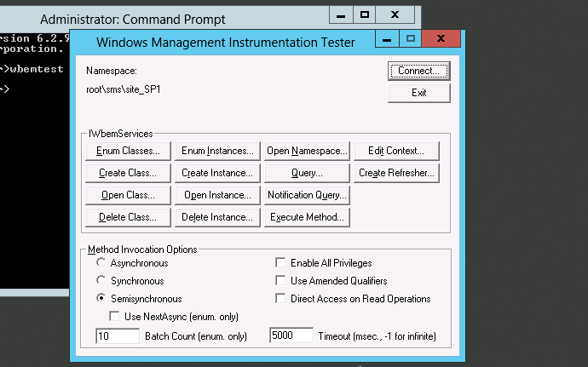The width and height of the screenshot is (588, 367).
Task: Click the Delete Class... button
Action: [128, 217]
